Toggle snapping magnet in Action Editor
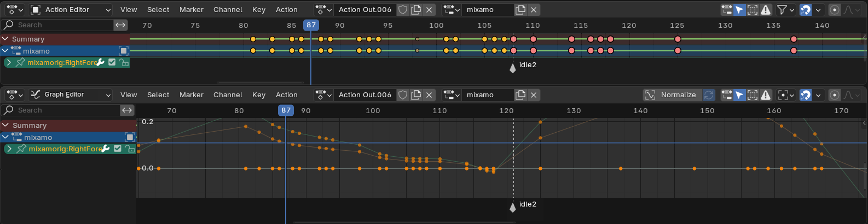Image resolution: width=868 pixels, height=224 pixels. coord(806,9)
